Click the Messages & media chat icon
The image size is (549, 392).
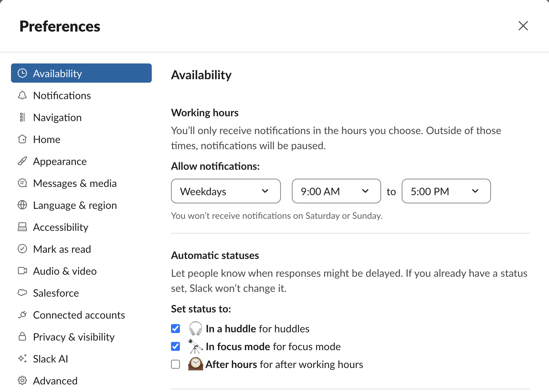(22, 183)
